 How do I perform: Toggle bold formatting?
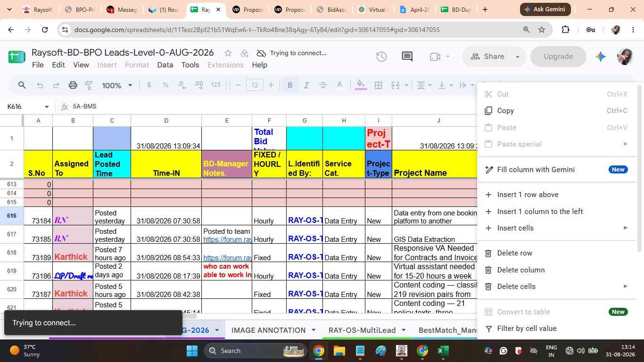(x=290, y=85)
